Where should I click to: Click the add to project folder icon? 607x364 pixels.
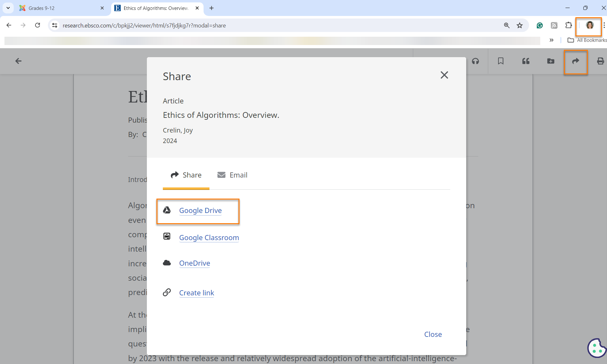pyautogui.click(x=551, y=61)
